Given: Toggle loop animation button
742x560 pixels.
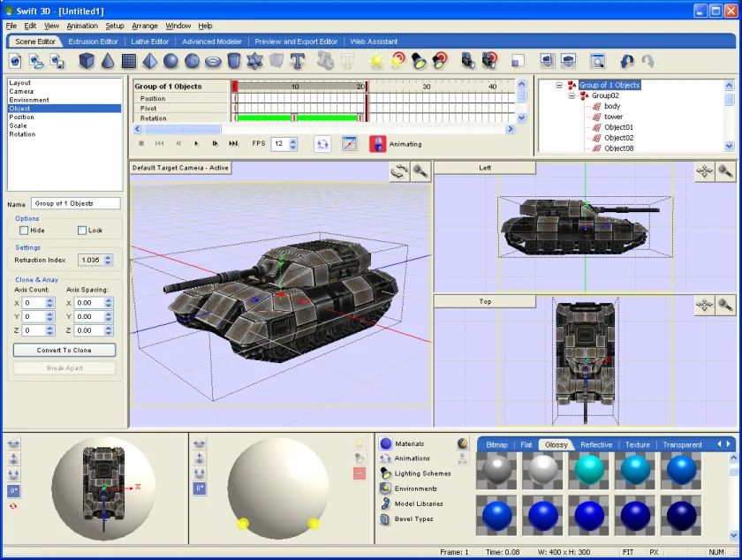Looking at the screenshot, I should coord(322,144).
